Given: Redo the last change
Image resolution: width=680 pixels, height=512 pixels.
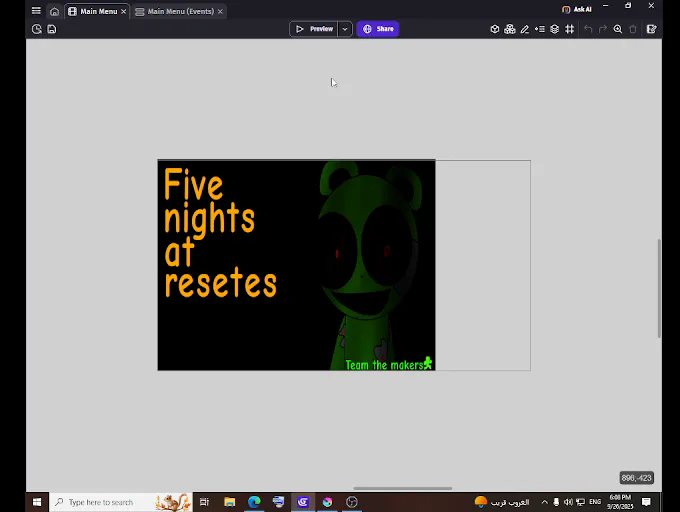Looking at the screenshot, I should tap(603, 29).
